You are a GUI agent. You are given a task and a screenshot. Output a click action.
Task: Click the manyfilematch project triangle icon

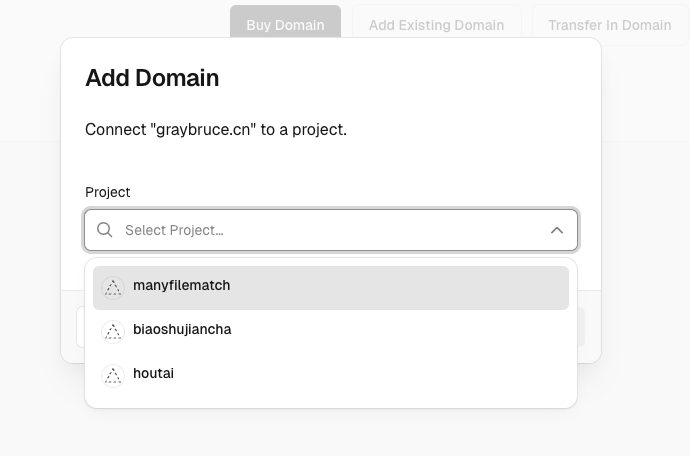point(113,287)
